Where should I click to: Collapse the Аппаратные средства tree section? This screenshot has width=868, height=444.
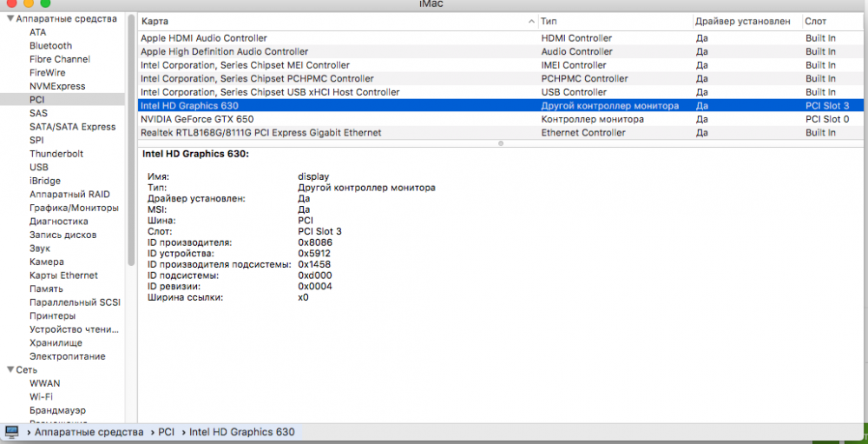[x=10, y=19]
